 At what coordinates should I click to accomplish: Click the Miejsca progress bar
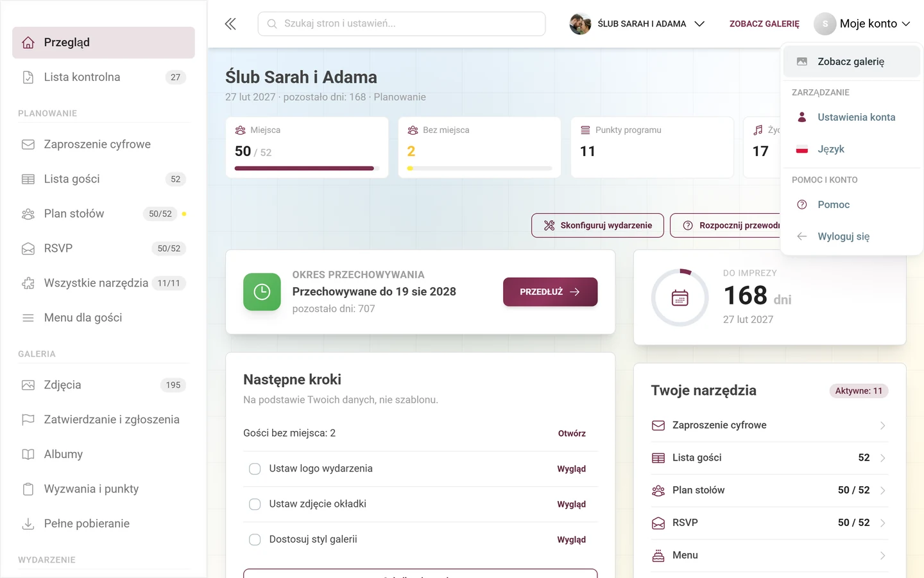click(x=307, y=168)
